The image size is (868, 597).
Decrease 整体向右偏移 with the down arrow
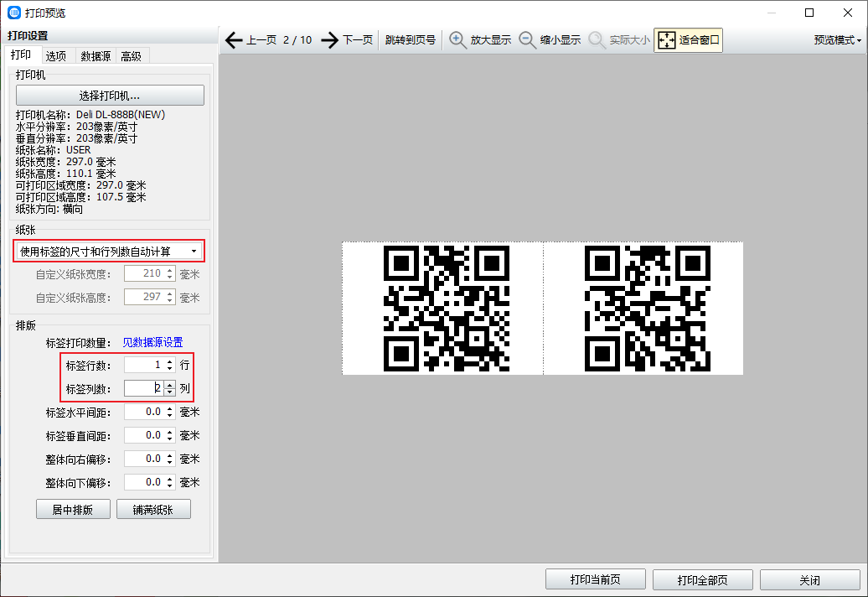pos(170,463)
